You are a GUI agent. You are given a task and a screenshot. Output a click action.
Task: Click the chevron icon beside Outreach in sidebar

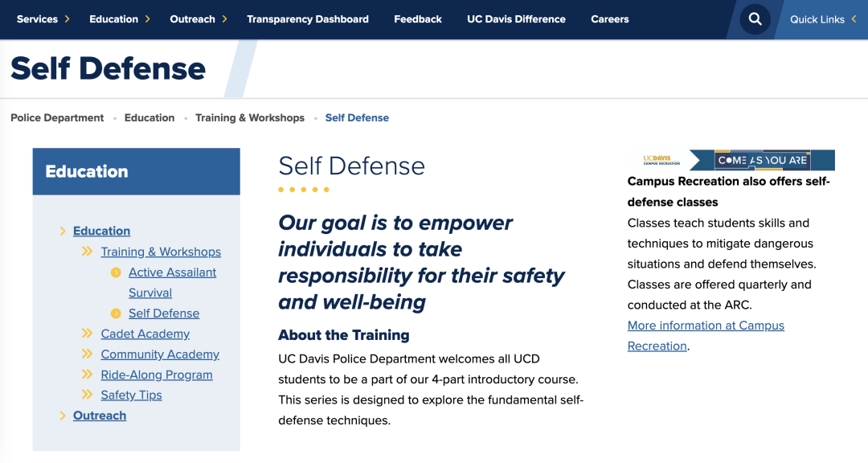63,416
